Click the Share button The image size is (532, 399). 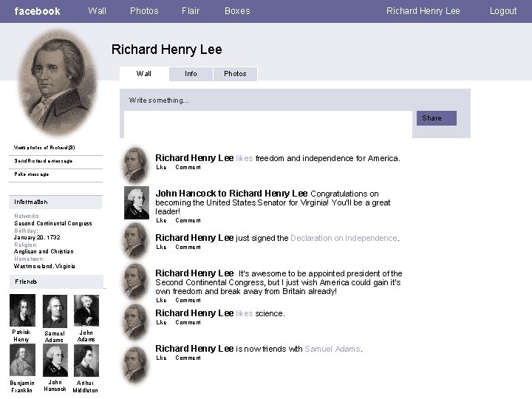click(x=437, y=118)
